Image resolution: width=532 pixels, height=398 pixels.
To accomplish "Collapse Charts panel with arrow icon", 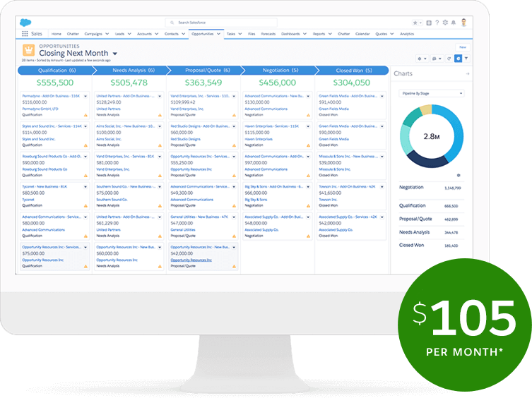I will coord(468,73).
